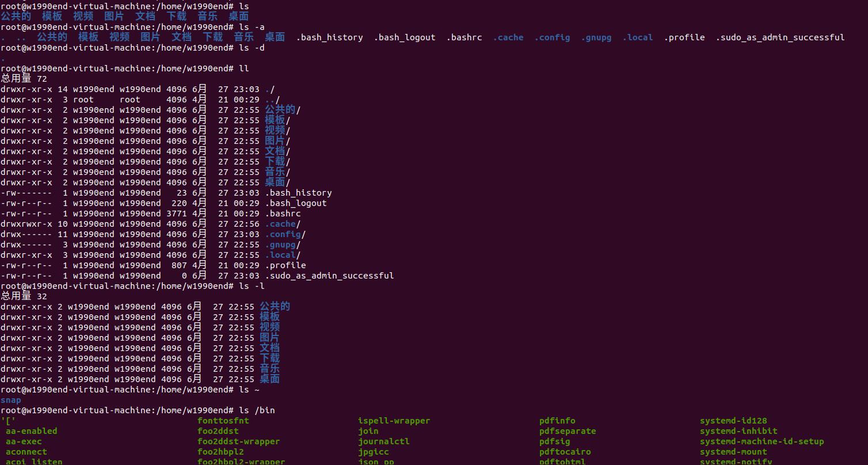The width and height of the screenshot is (868, 465).
Task: Click .bash_history filename in the ll listing
Action: pos(298,193)
